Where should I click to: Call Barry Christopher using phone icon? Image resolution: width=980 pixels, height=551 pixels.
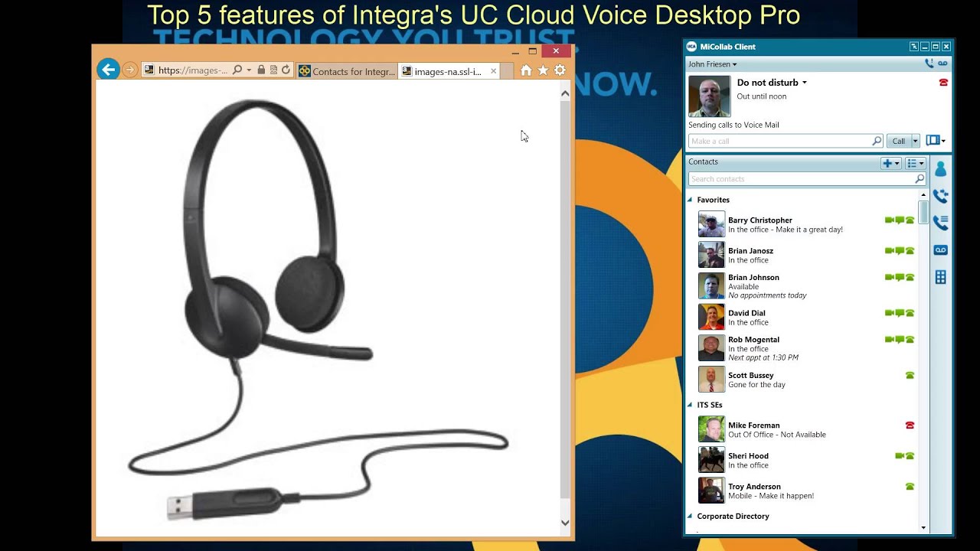click(910, 220)
